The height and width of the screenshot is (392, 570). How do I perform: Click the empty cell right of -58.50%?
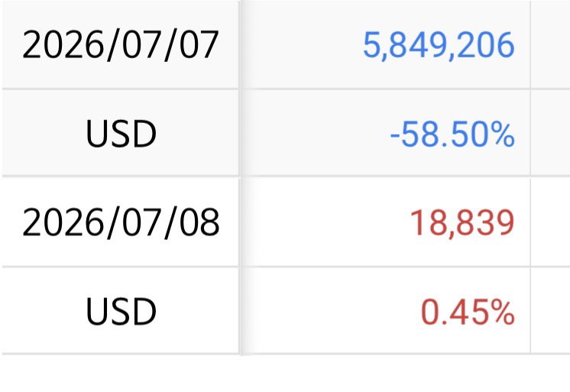click(550, 133)
